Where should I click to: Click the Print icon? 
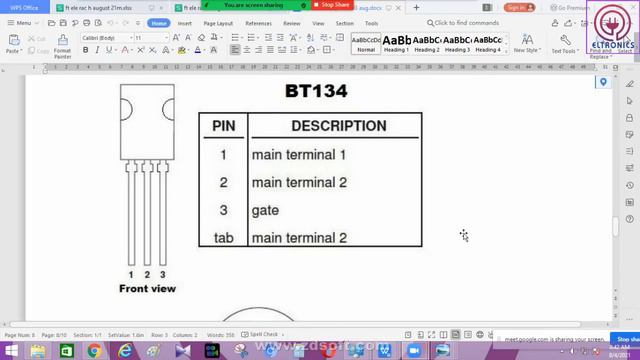(x=87, y=23)
